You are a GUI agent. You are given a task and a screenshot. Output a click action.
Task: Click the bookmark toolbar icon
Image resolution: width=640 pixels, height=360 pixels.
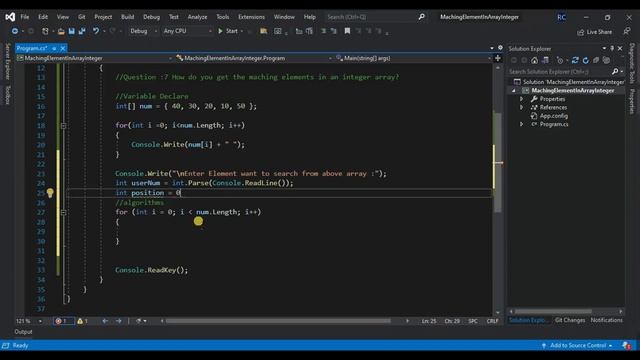tap(347, 31)
